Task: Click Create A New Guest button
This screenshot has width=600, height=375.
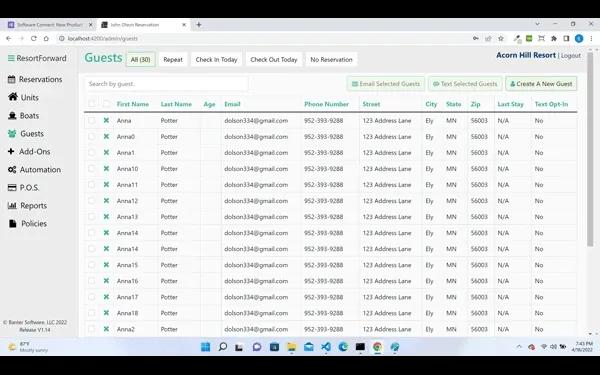Action: (x=541, y=84)
